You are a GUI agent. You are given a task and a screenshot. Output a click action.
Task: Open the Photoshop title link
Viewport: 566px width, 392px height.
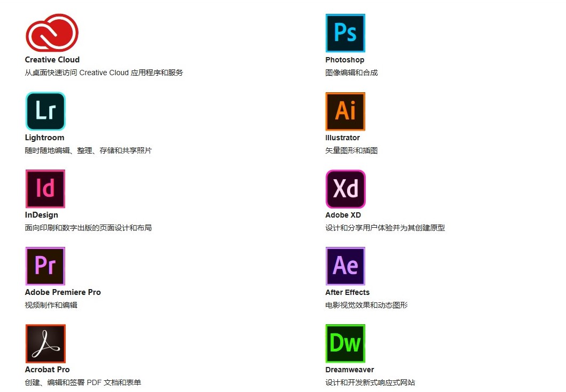(x=345, y=60)
